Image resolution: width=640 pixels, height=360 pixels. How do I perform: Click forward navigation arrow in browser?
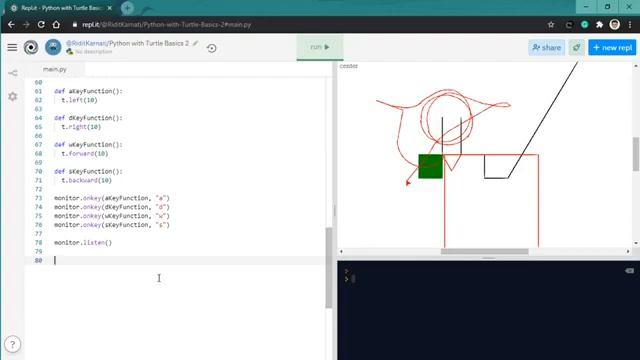pos(26,24)
